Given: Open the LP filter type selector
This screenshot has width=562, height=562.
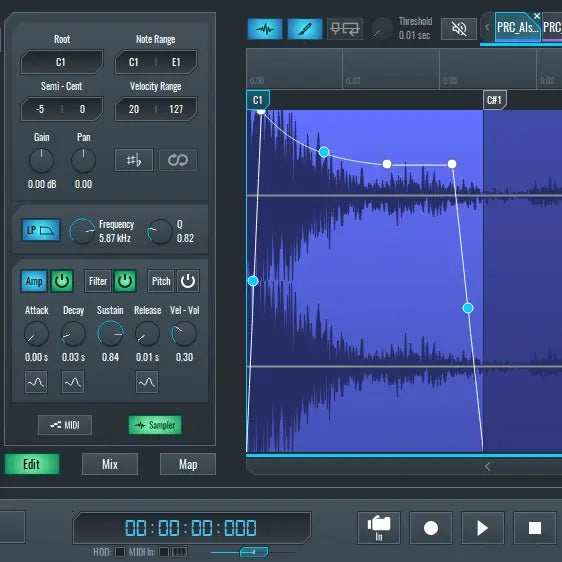Looking at the screenshot, I should 41,230.
